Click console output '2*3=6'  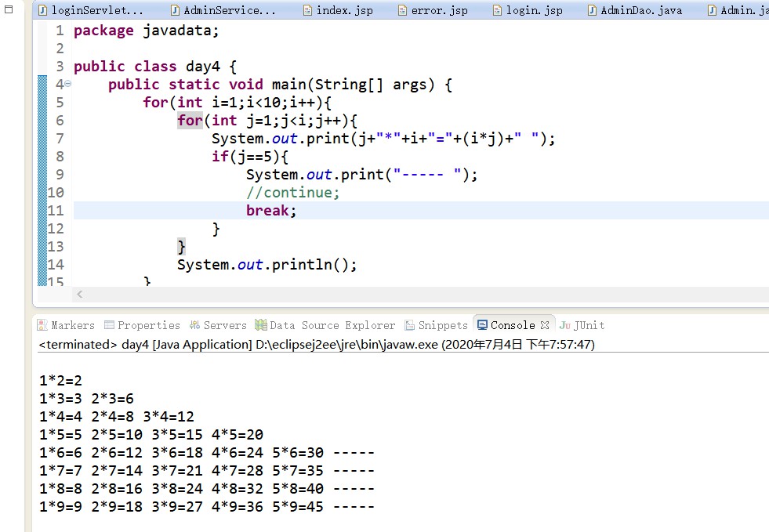coord(112,398)
